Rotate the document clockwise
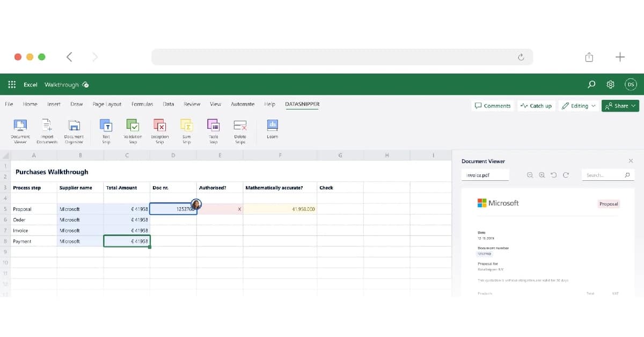The image size is (644, 337). tap(565, 175)
